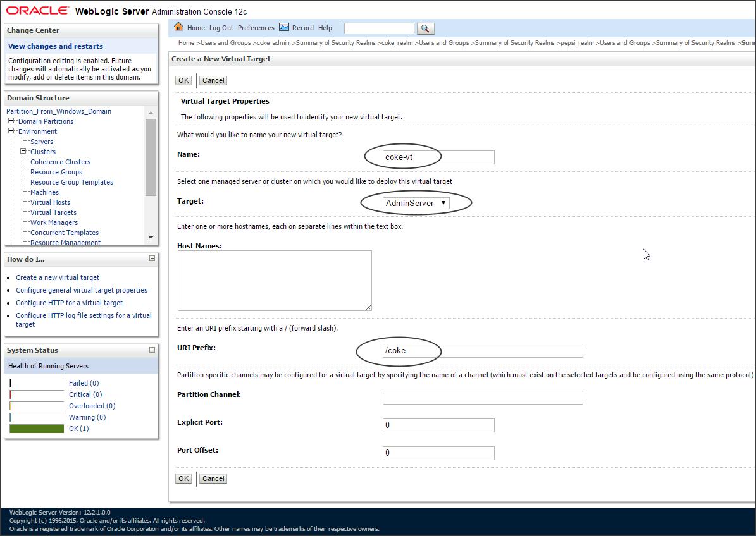Click Domain Structure scroll up arrow

click(x=151, y=113)
